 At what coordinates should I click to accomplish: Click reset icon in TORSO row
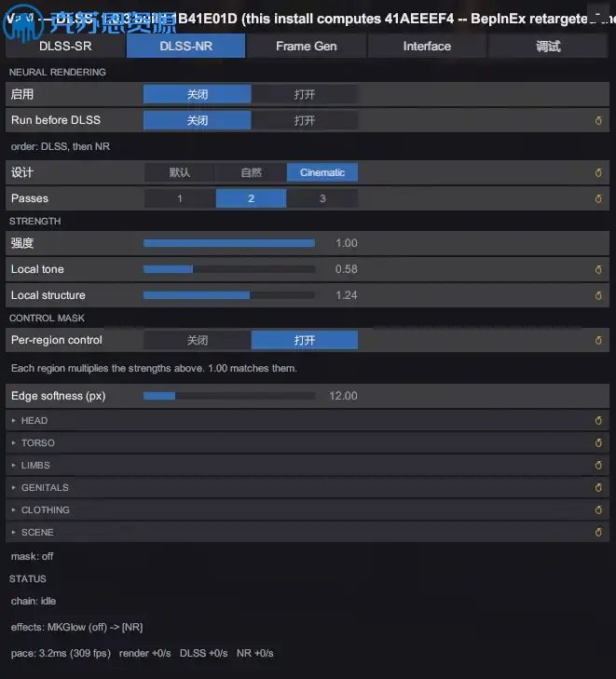click(598, 442)
